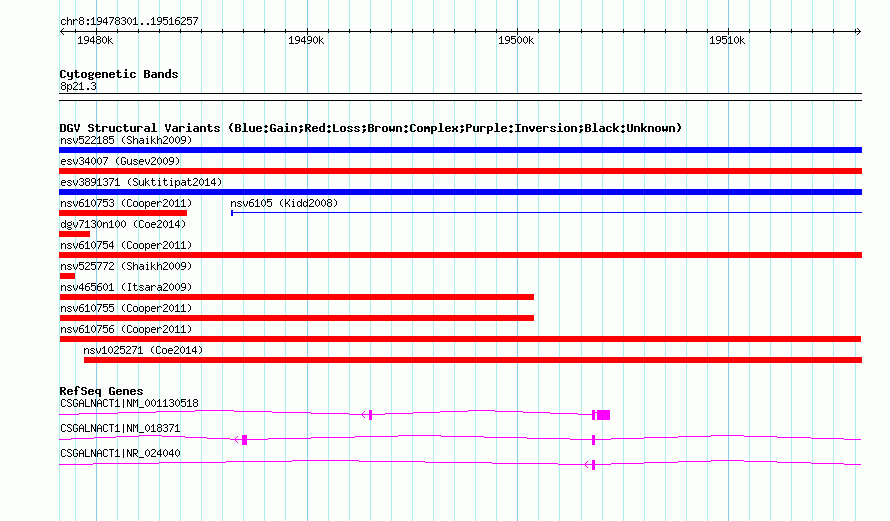890x521 pixels.
Task: Open CSGALNACT1|NR_024040 gene label
Action: [x=120, y=453]
